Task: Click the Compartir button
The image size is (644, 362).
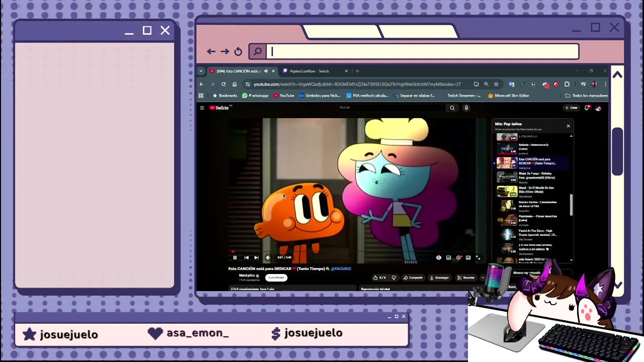Action: pos(413,278)
